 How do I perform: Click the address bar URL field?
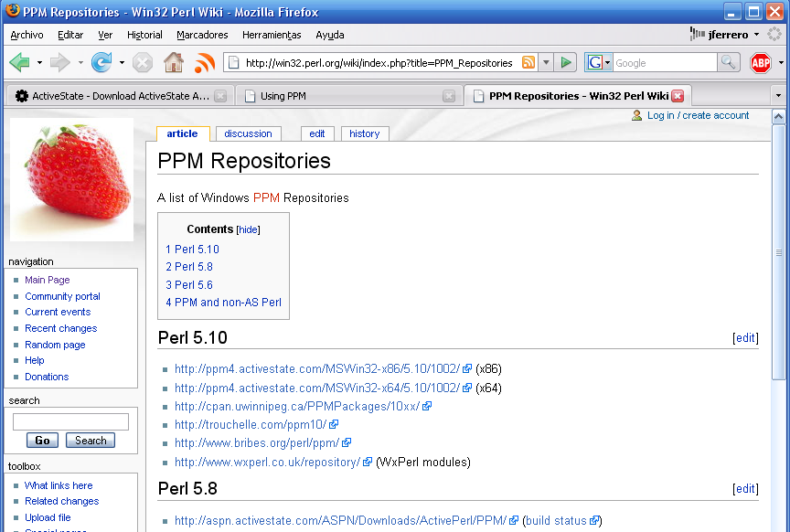379,63
